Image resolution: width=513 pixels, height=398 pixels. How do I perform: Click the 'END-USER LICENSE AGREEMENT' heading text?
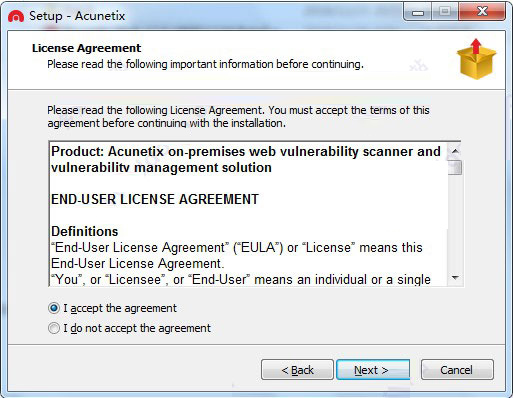(x=155, y=199)
